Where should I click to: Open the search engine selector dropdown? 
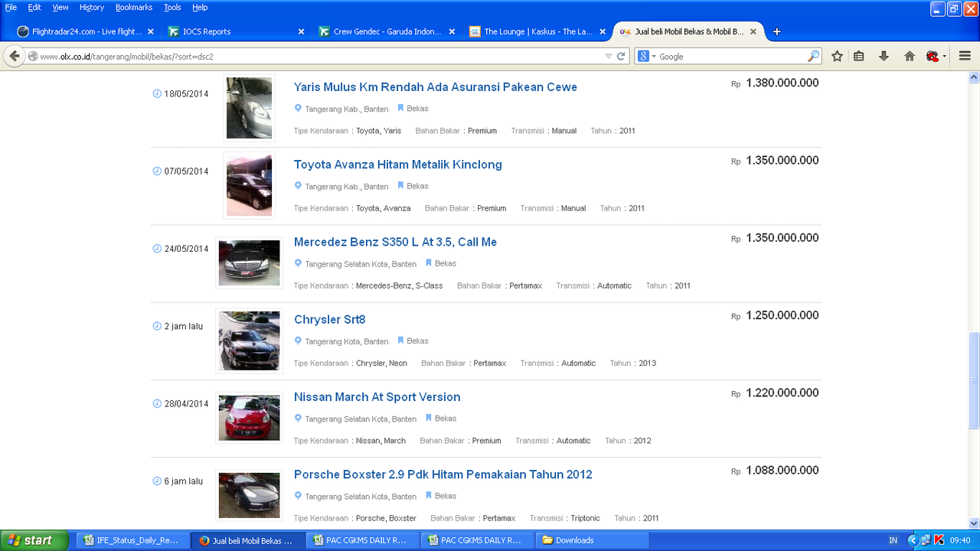(x=648, y=56)
